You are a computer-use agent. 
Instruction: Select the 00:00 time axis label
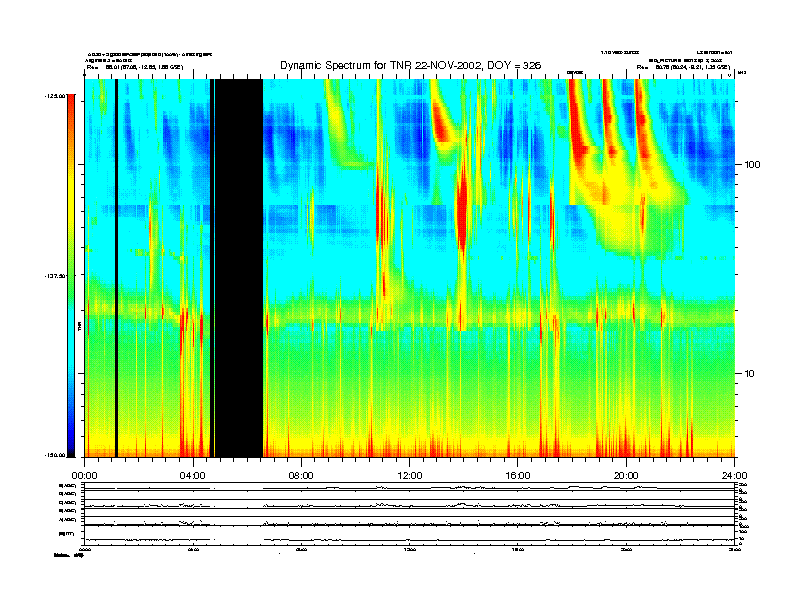[x=84, y=476]
